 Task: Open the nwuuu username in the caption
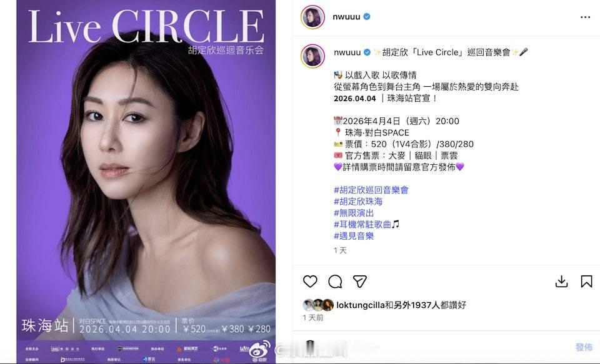point(347,52)
